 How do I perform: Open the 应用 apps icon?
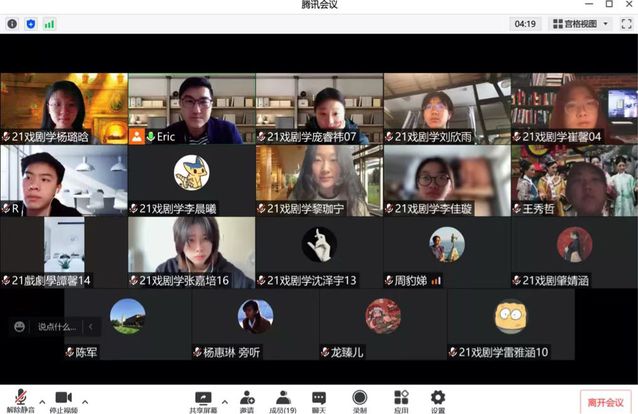401,399
